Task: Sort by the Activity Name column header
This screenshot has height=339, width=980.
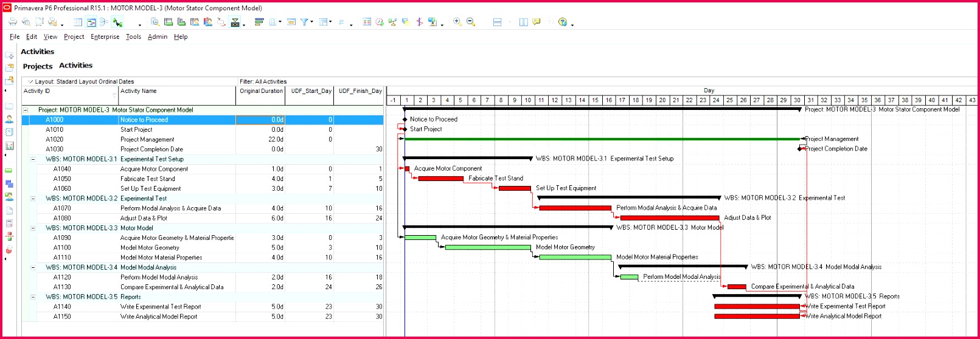Action: pyautogui.click(x=177, y=95)
